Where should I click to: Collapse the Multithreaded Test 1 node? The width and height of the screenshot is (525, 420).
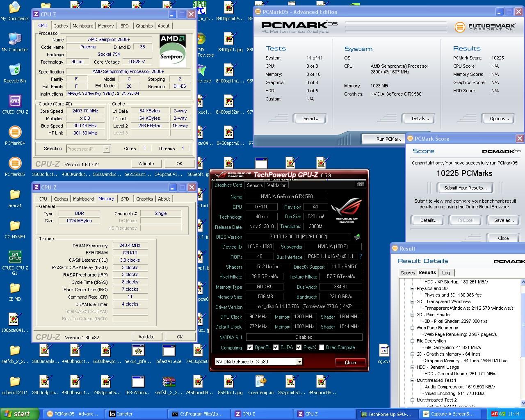click(x=412, y=380)
